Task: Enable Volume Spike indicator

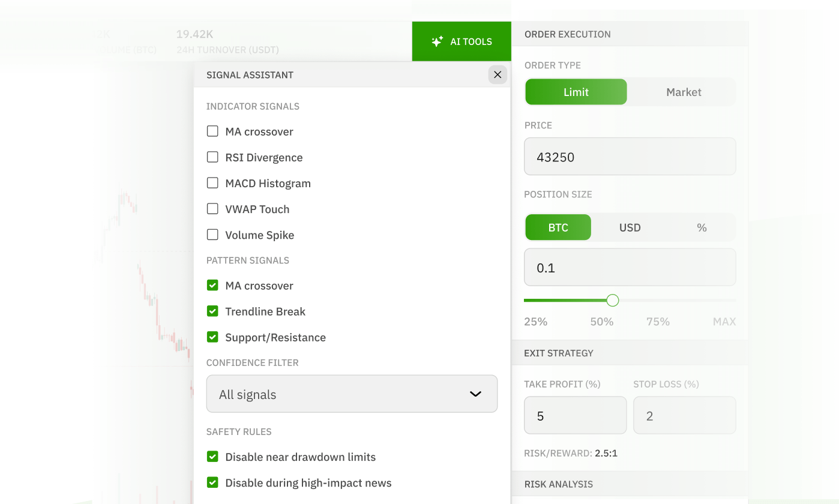Action: (x=212, y=235)
